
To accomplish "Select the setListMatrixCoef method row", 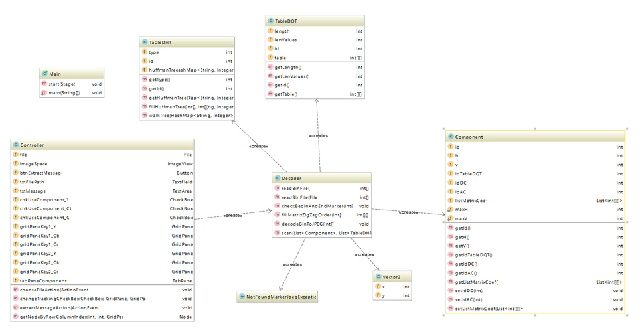I will point(536,309).
